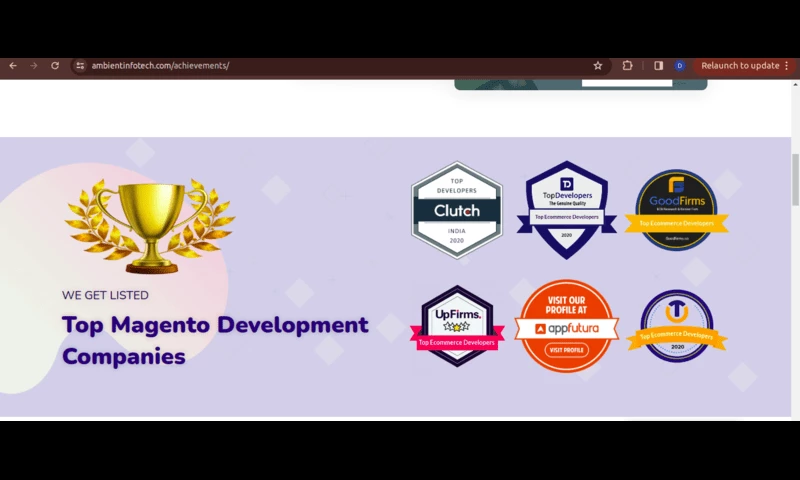Click the page vertical scrollbar thumb

point(795,180)
